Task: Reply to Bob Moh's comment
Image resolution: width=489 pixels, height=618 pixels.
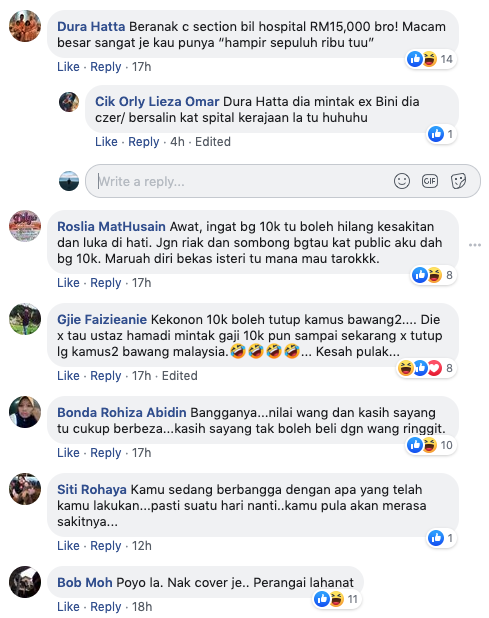Action: click(x=106, y=607)
